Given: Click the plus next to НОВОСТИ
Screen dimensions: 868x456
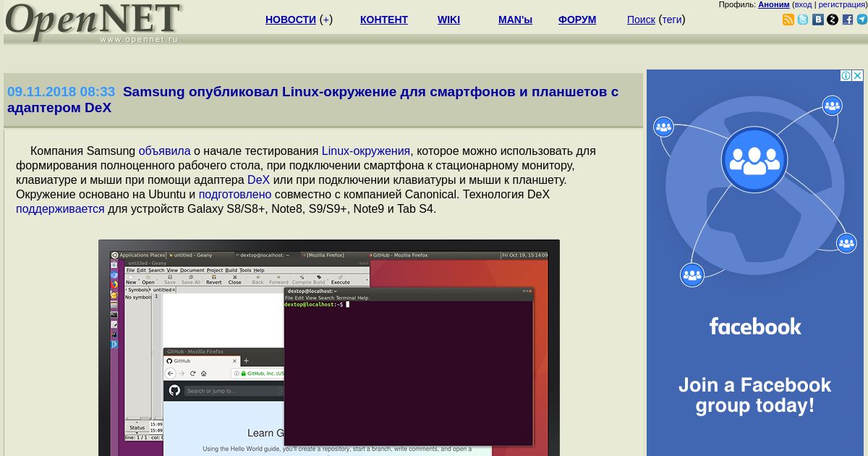Looking at the screenshot, I should click(x=326, y=20).
